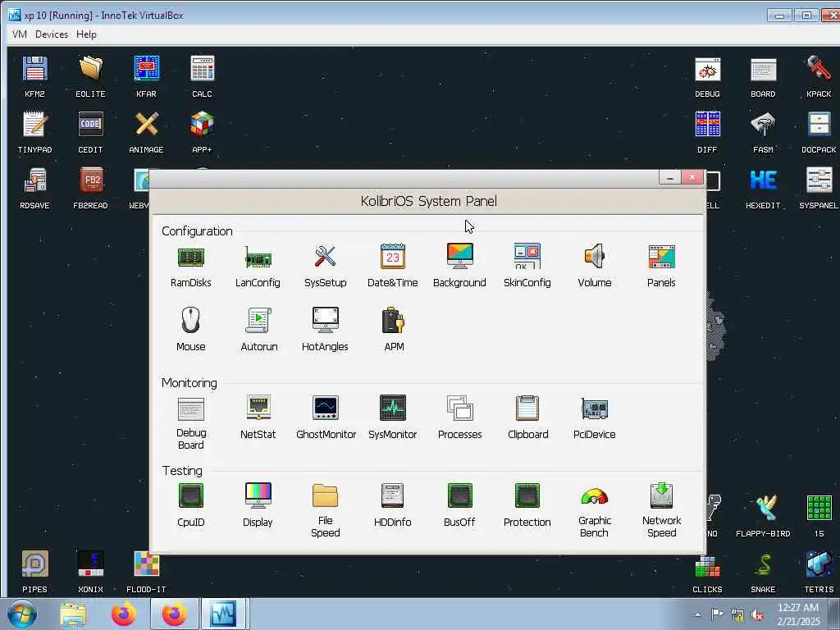The width and height of the screenshot is (840, 630).
Task: Open KFM2 desktop icon
Action: [34, 77]
